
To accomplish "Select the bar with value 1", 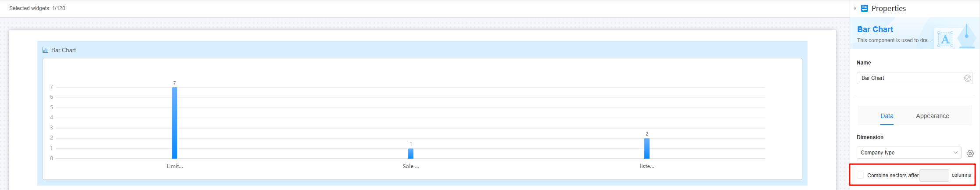I will tap(411, 154).
